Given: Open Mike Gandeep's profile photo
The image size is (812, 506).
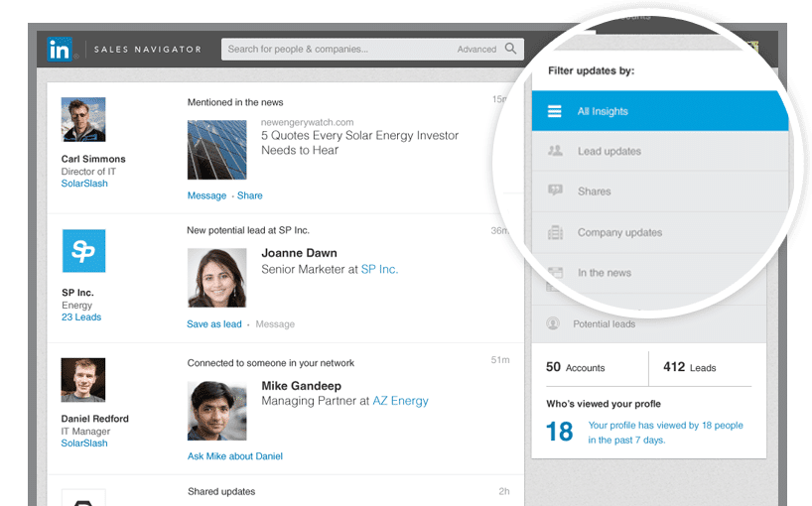Looking at the screenshot, I should [x=217, y=411].
